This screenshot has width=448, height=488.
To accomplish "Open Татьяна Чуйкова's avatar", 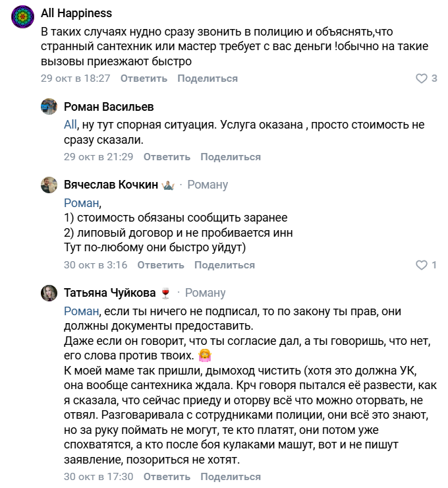I will 49,293.
